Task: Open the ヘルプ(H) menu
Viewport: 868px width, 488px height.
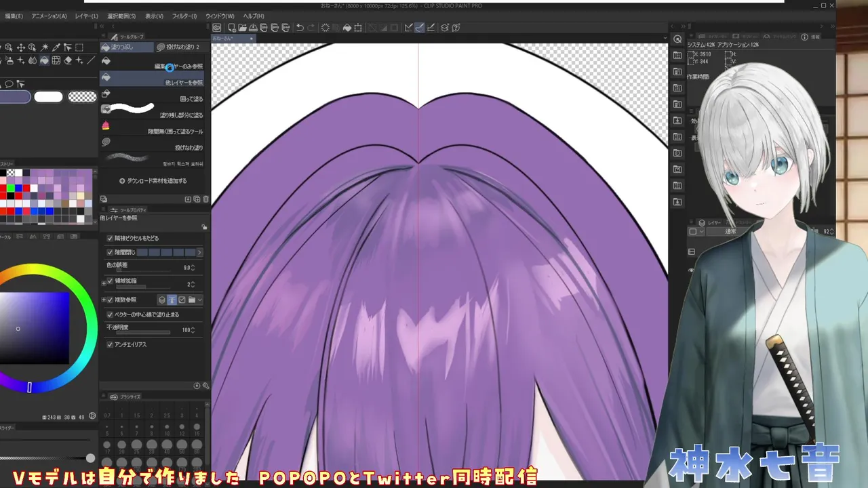Action: tap(254, 16)
